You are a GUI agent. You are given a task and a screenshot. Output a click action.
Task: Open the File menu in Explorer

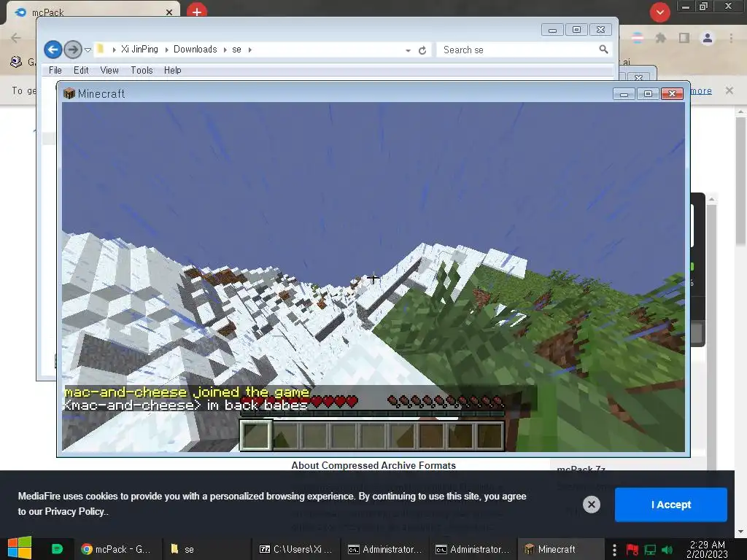(55, 70)
